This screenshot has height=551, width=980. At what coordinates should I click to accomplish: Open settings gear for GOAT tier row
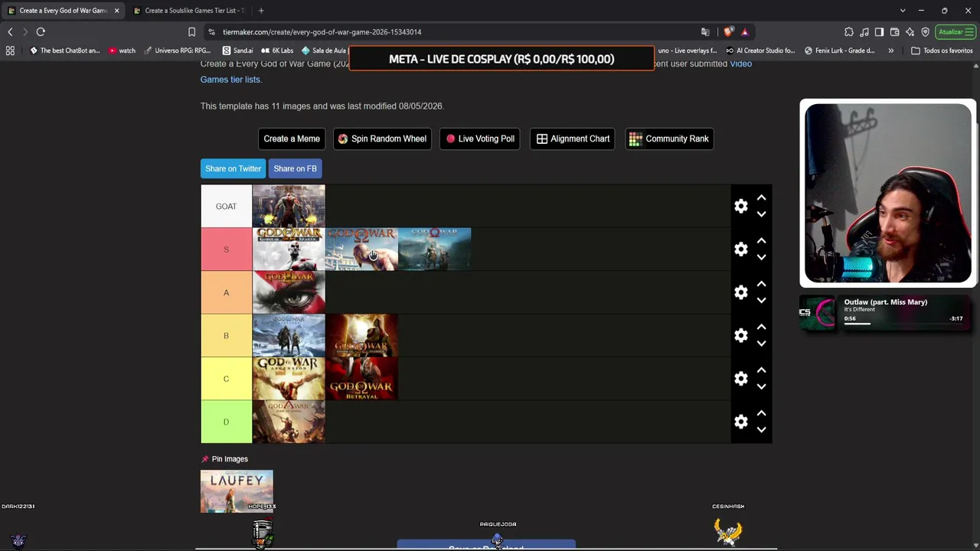point(741,206)
